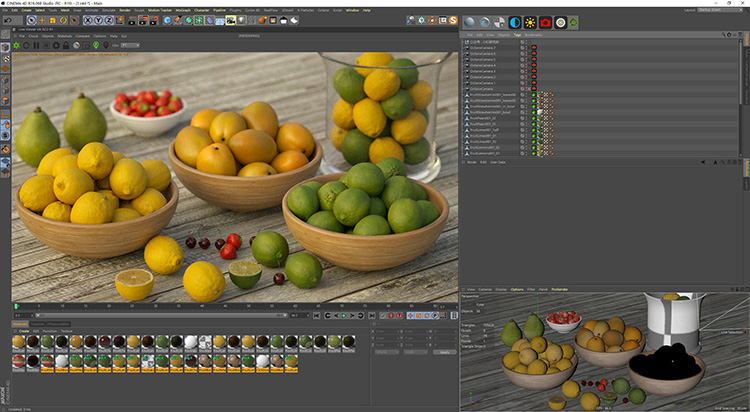This screenshot has height=412, width=750.
Task: Toggle the Enable Snap icon in left palette
Action: click(5, 149)
